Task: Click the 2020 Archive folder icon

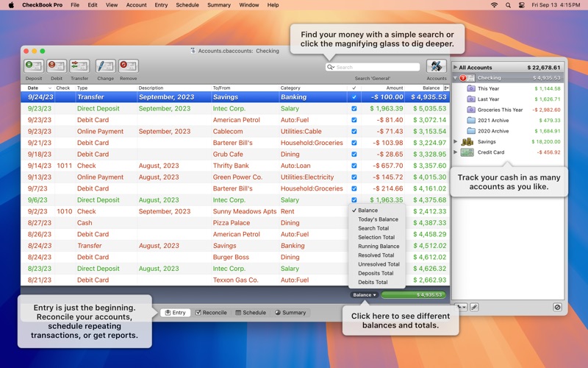Action: (x=471, y=131)
